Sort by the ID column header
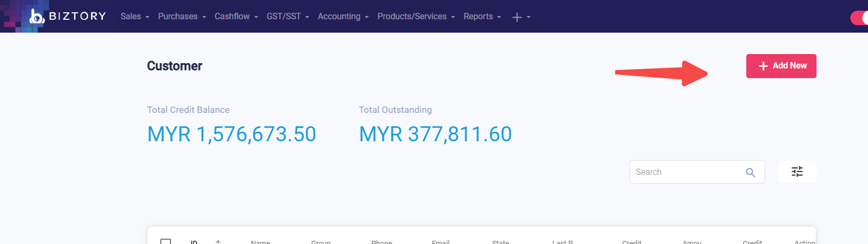 click(x=194, y=242)
